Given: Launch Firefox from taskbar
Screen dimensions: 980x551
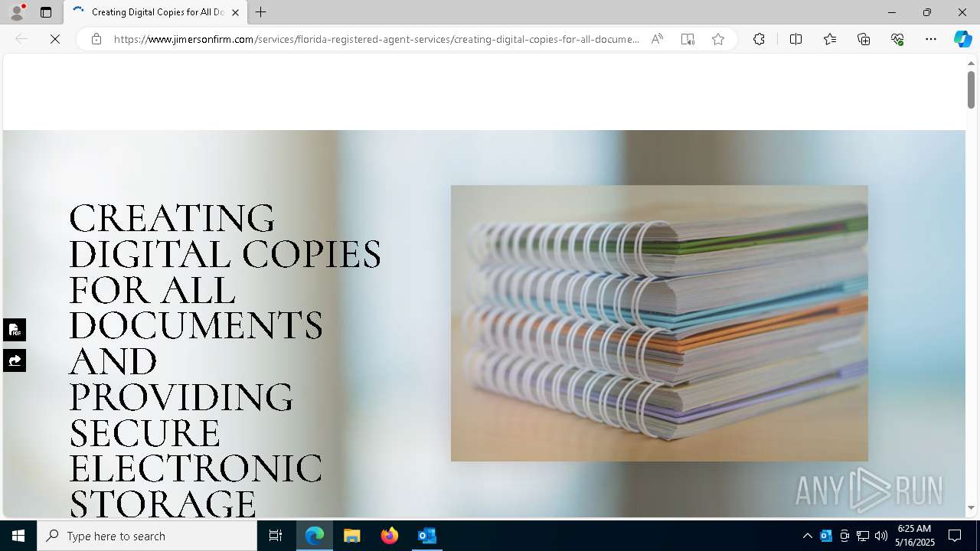Looking at the screenshot, I should click(x=389, y=536).
